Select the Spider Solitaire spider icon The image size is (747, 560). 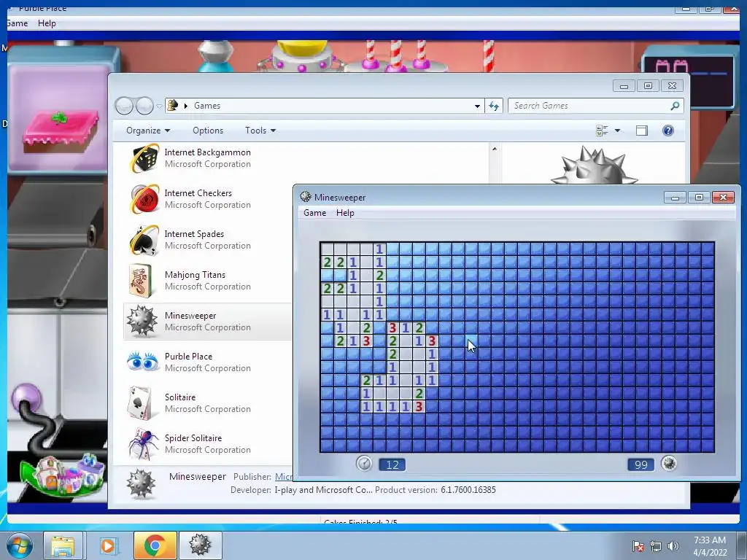pyautogui.click(x=144, y=443)
